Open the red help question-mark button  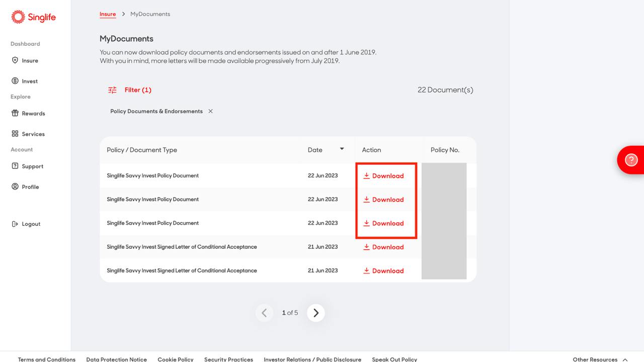coord(631,160)
